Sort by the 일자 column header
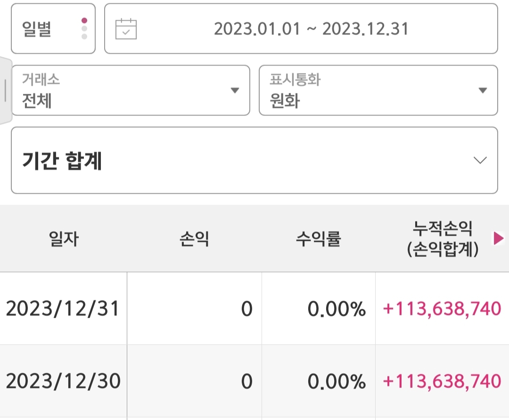 [x=64, y=239]
